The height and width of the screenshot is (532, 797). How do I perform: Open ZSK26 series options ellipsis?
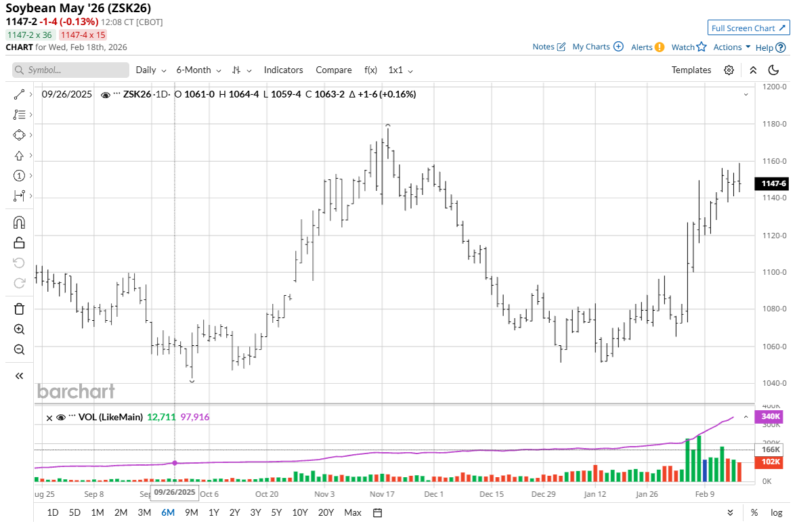117,94
